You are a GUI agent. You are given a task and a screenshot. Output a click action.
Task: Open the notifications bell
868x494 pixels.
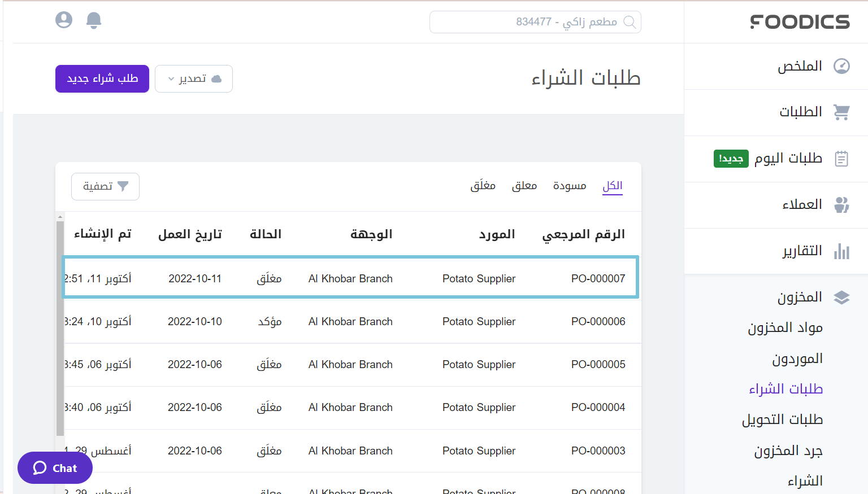(94, 20)
